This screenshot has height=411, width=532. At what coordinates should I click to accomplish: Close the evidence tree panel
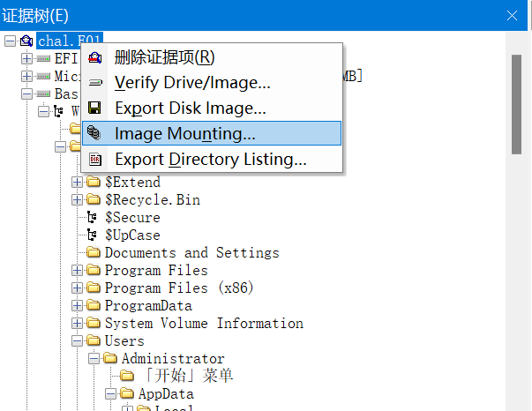(x=513, y=15)
